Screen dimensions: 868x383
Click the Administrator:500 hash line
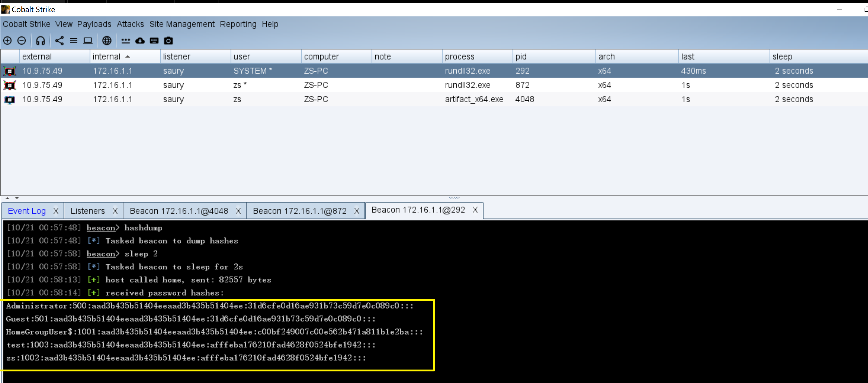point(209,306)
